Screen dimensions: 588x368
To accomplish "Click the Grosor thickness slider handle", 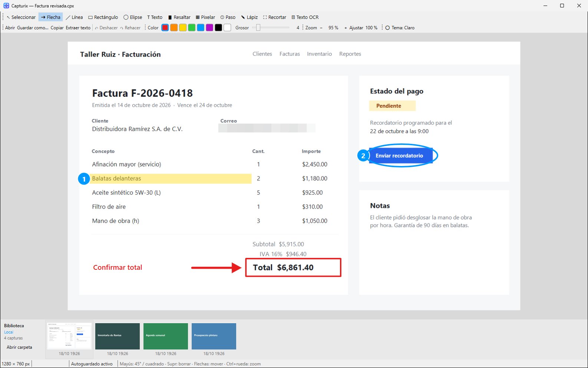I will click(258, 28).
